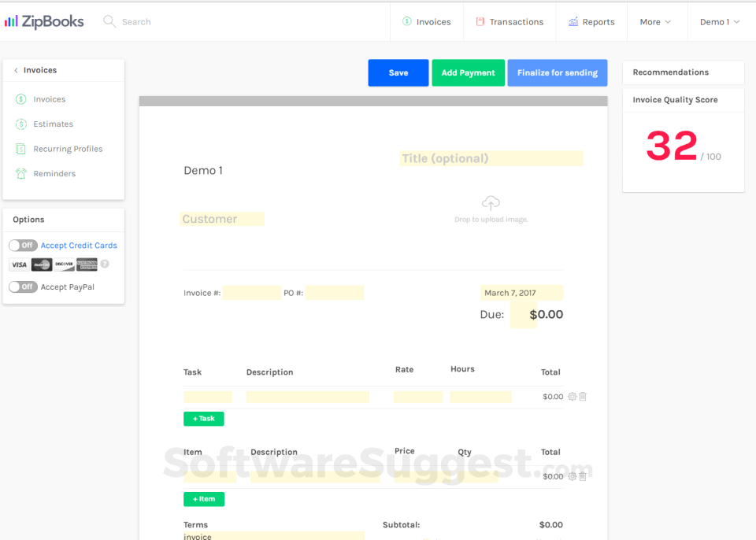Click the Accept Credit Cards link
Screen dimensions: 756x540
tap(79, 246)
